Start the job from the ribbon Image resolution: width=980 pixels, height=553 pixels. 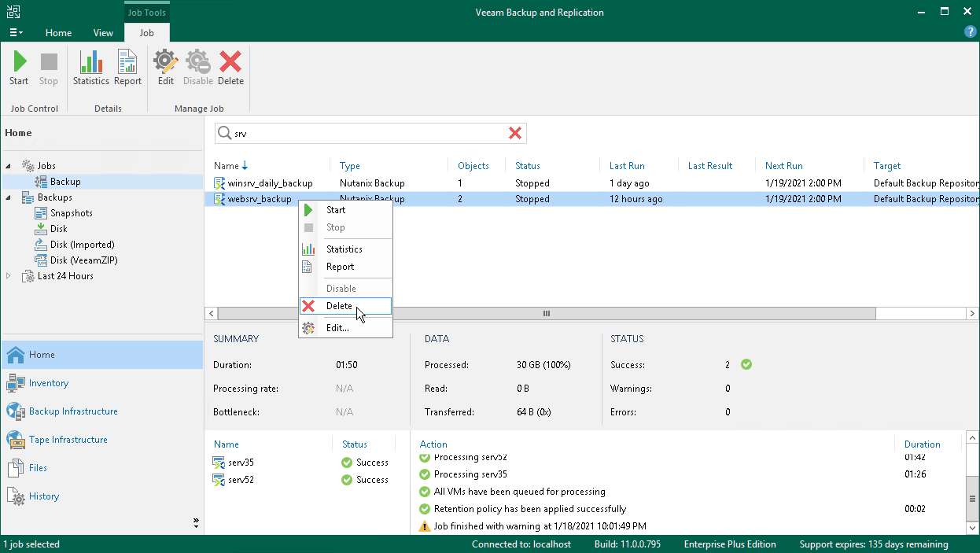[x=19, y=68]
